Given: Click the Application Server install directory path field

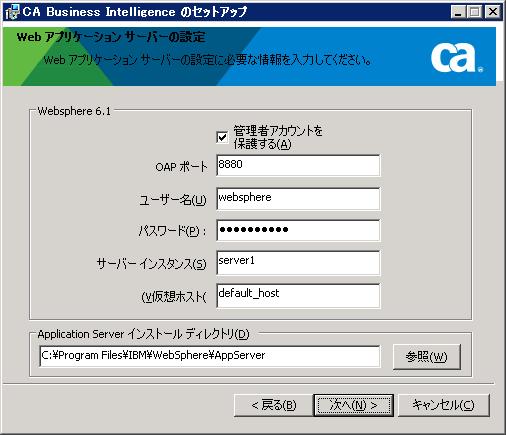Looking at the screenshot, I should tap(210, 356).
